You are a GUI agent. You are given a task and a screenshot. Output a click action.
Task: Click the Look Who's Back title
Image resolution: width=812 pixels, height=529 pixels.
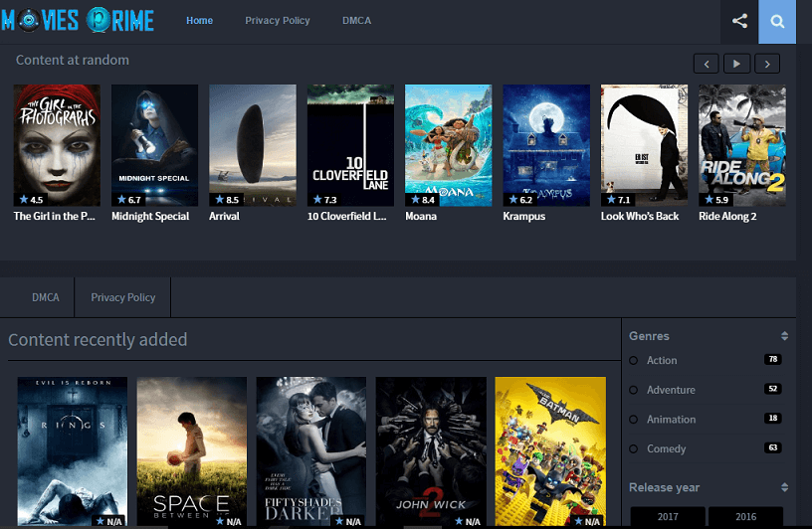[640, 217]
